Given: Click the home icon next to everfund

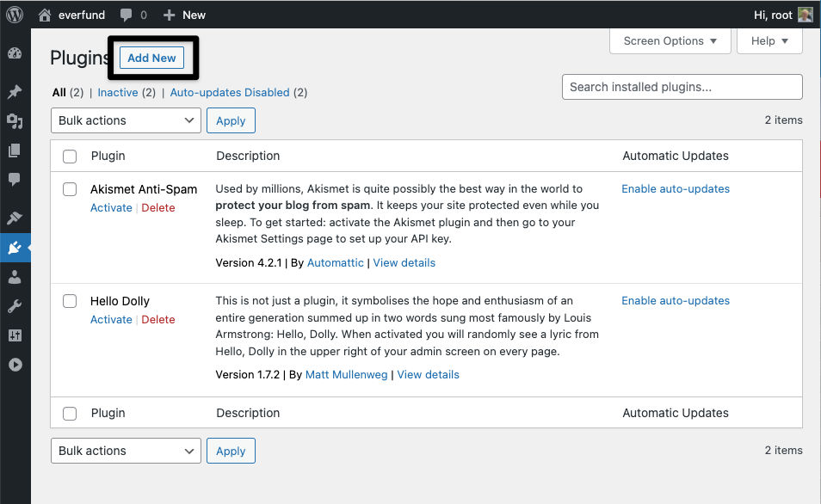Looking at the screenshot, I should point(45,15).
